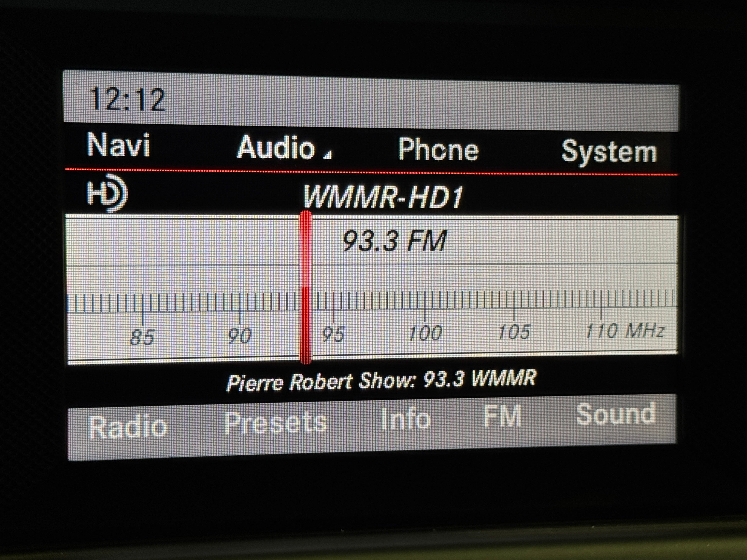Expand the Audio dropdown arrow
Viewport: 747px width, 560px height.
[328, 155]
